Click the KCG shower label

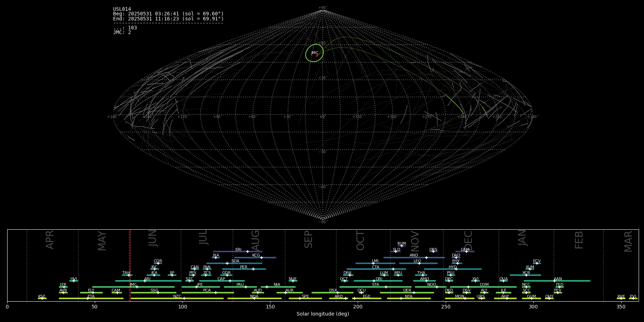256,255
